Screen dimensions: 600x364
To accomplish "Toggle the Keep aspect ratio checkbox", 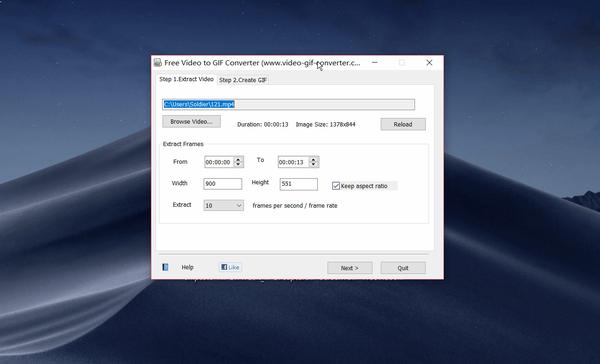I will coord(336,186).
